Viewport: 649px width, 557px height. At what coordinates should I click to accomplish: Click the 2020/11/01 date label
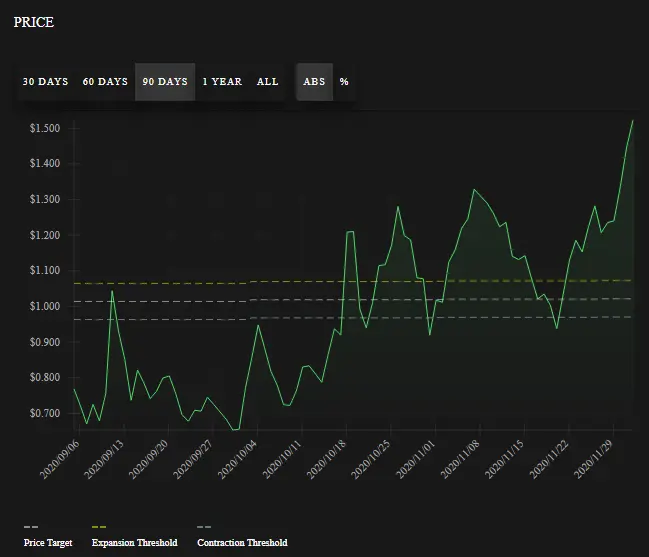[416, 459]
